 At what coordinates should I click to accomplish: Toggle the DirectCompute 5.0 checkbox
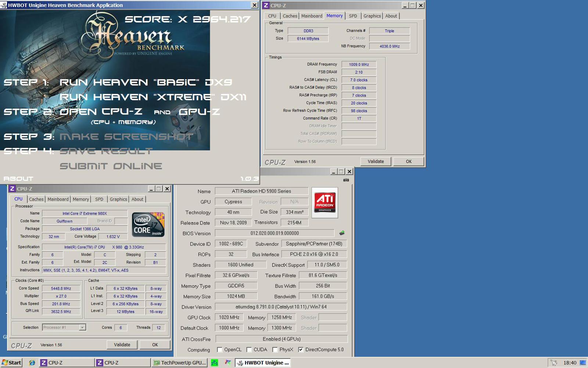tap(301, 350)
